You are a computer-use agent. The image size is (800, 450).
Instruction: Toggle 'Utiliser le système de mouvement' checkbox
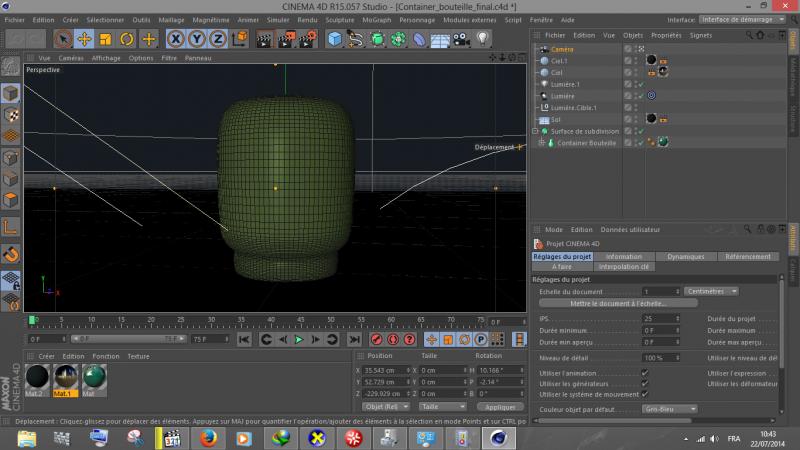pos(645,395)
